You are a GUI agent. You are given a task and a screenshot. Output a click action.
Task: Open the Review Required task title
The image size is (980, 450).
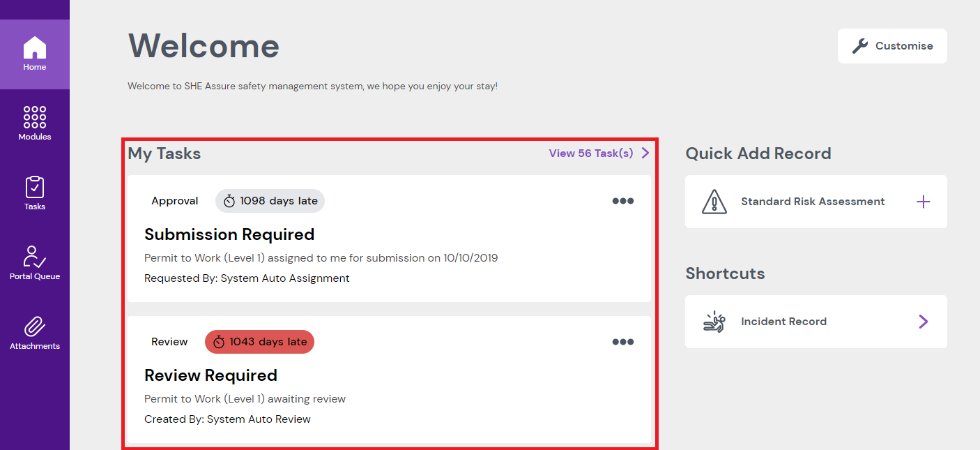[210, 375]
